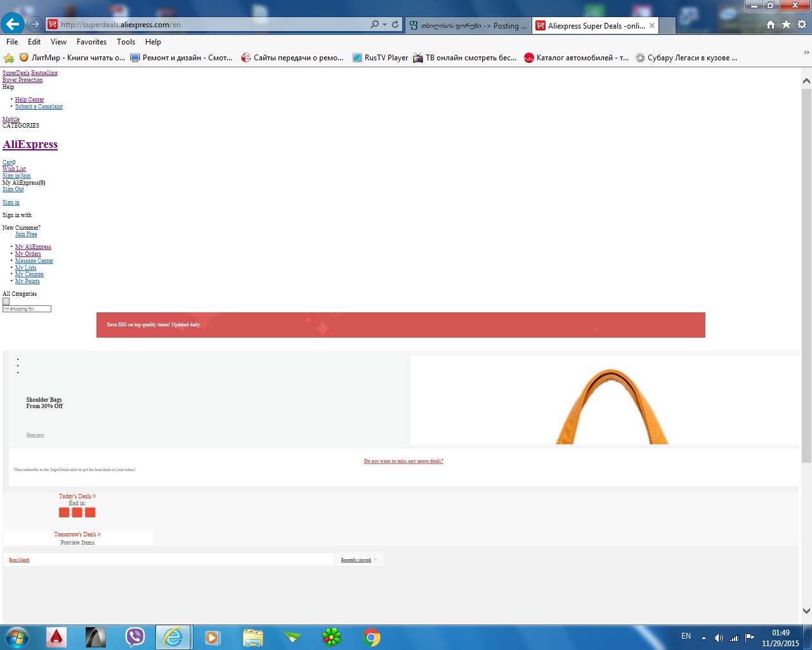Screen dimensions: 812x650
Task: Click the AliExpress logo heading link
Action: (x=30, y=144)
